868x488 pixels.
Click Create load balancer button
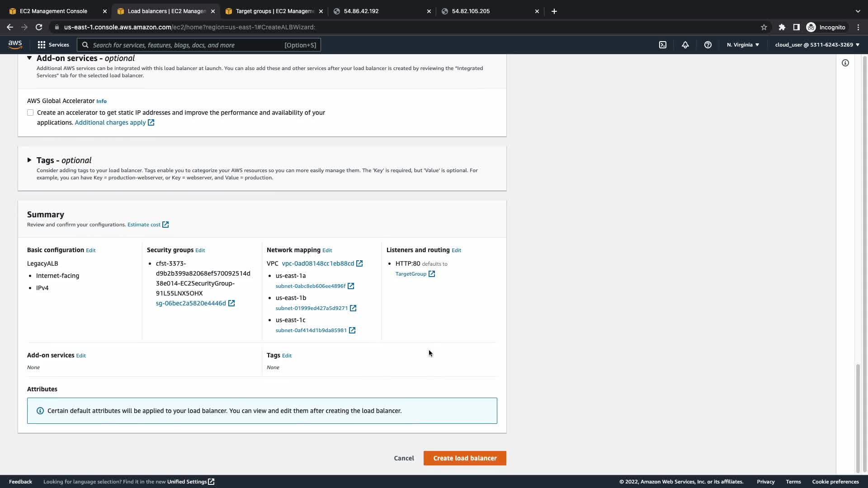(x=465, y=458)
